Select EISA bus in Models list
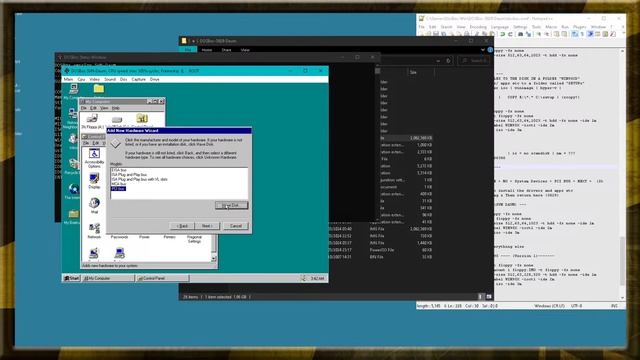The height and width of the screenshot is (360, 640). click(119, 170)
